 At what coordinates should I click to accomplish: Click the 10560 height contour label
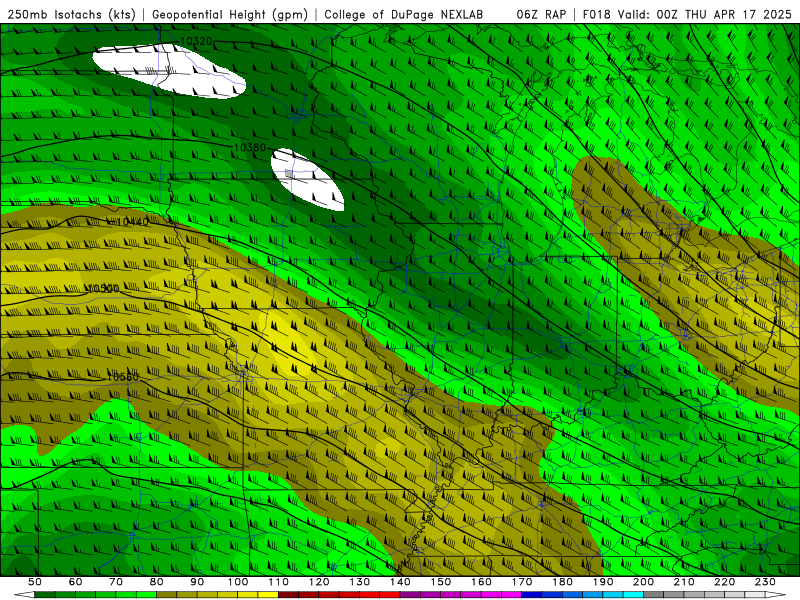tap(123, 377)
